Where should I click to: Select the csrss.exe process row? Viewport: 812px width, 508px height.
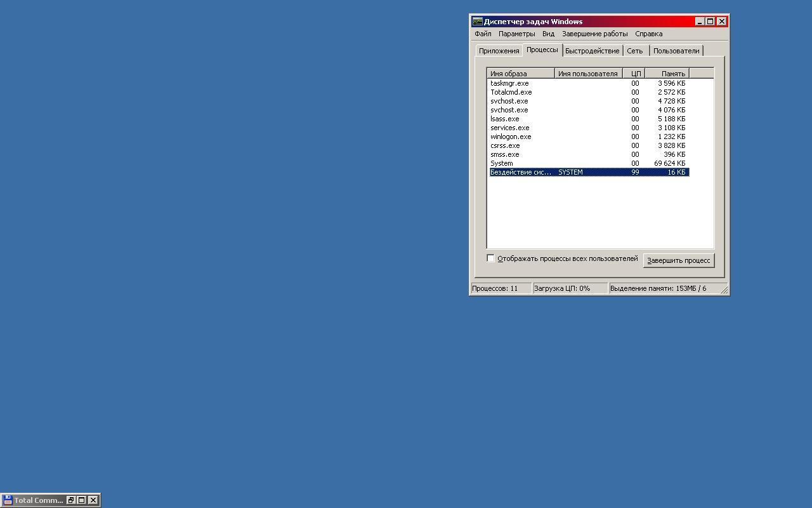pos(589,145)
